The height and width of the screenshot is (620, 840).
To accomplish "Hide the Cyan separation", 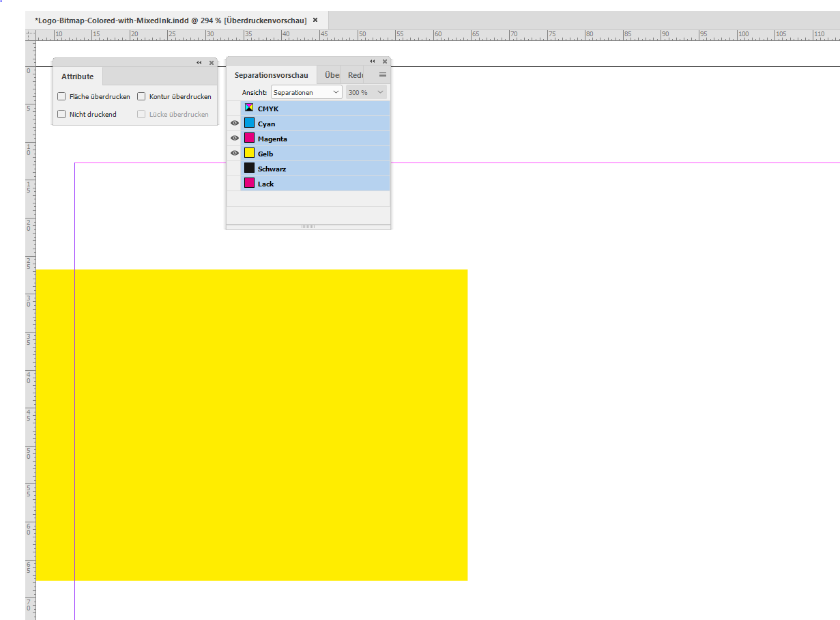I will click(234, 124).
